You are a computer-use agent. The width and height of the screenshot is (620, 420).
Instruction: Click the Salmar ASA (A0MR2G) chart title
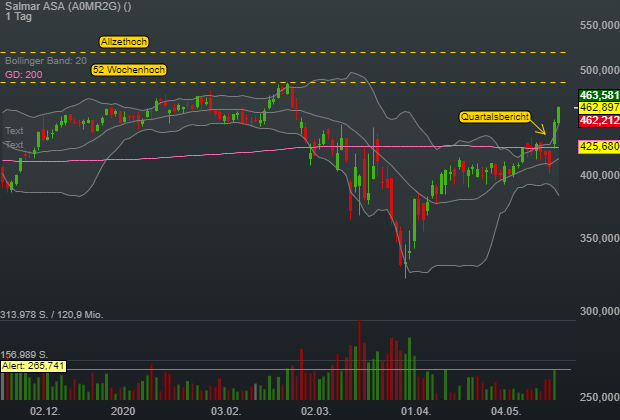[68, 6]
